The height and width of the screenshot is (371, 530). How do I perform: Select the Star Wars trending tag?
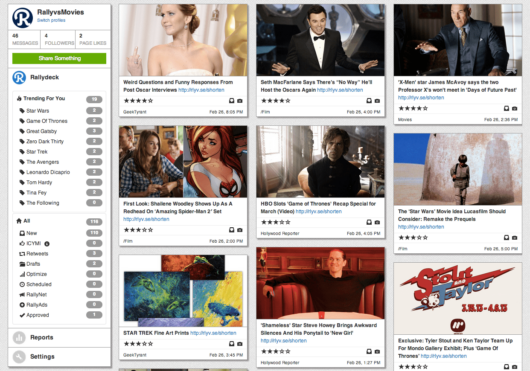pyautogui.click(x=38, y=111)
